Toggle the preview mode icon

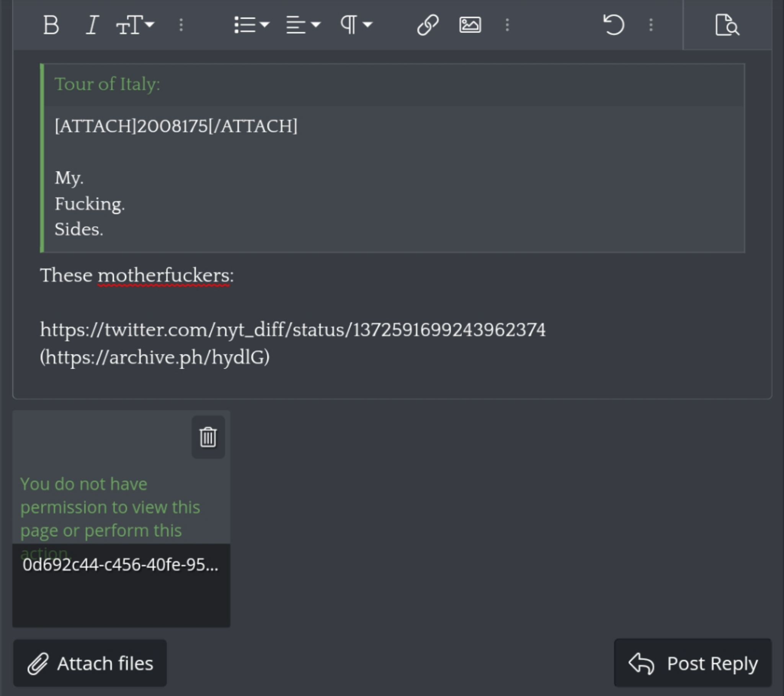[x=727, y=25]
